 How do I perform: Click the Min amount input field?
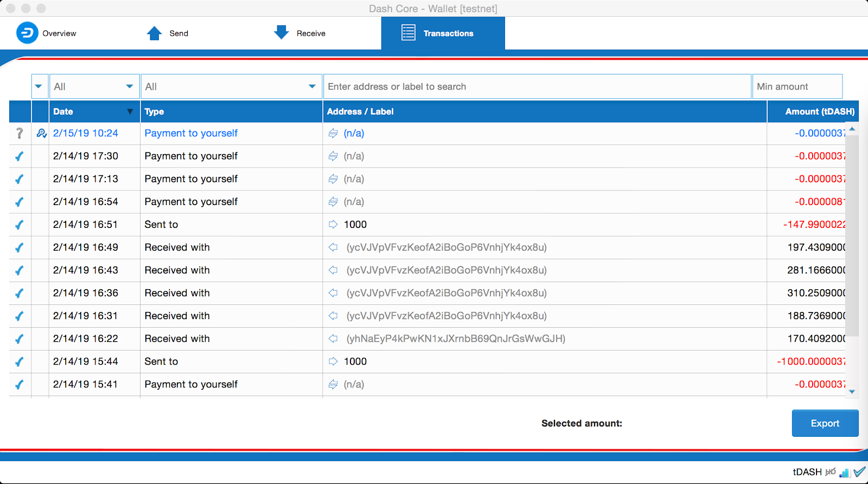click(x=797, y=86)
